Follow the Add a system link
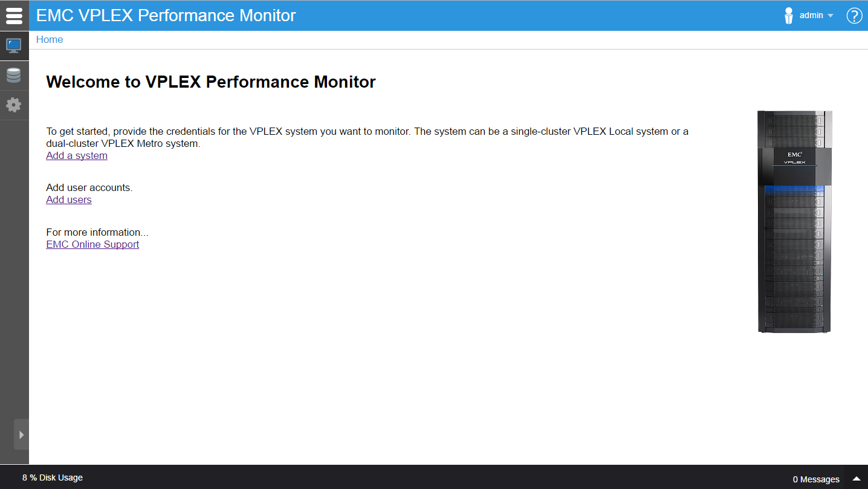 76,155
